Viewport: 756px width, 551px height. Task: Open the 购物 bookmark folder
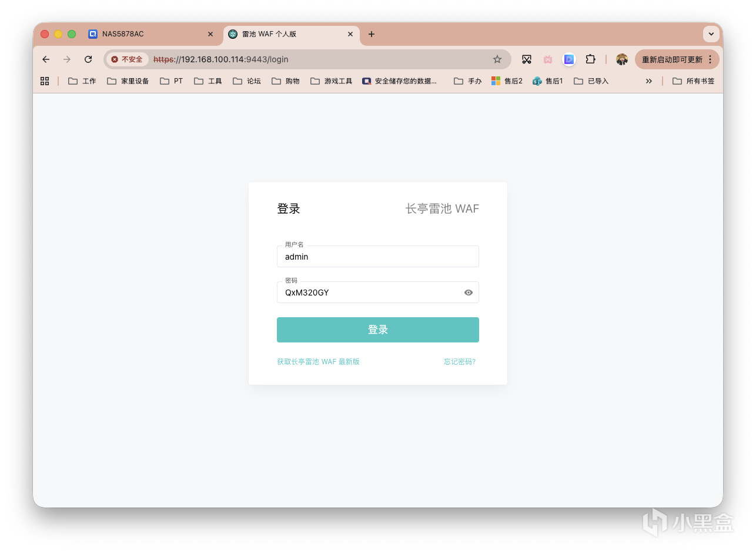click(286, 81)
